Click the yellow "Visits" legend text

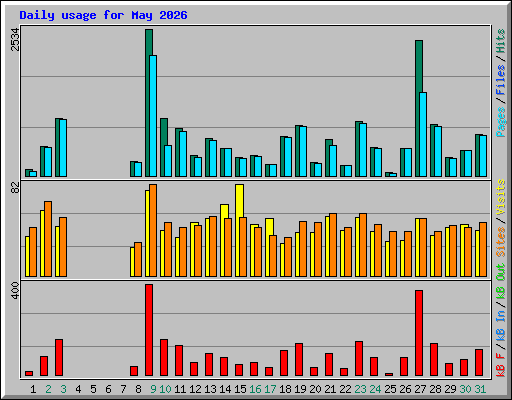pyautogui.click(x=501, y=197)
